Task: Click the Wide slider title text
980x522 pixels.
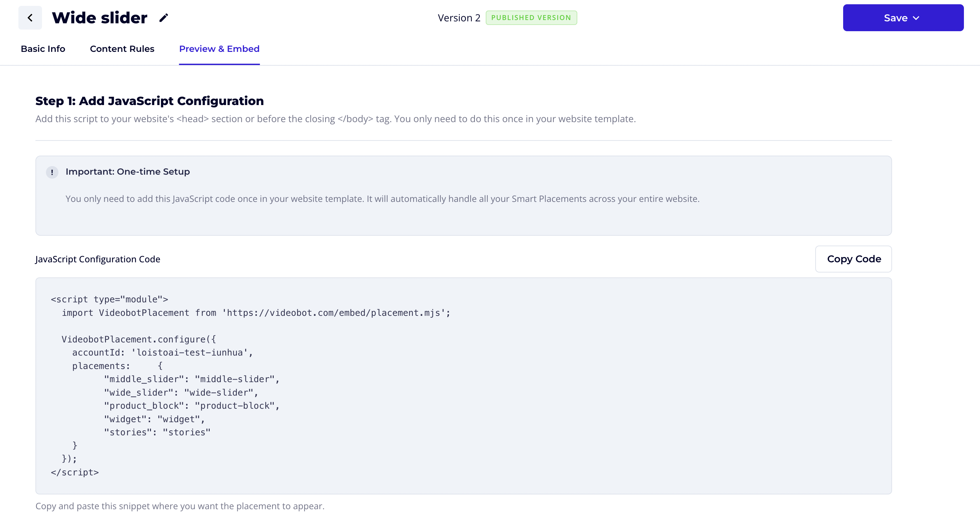Action: point(100,18)
